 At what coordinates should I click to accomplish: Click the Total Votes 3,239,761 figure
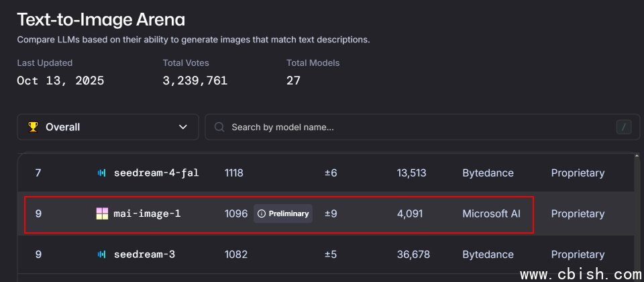(195, 81)
